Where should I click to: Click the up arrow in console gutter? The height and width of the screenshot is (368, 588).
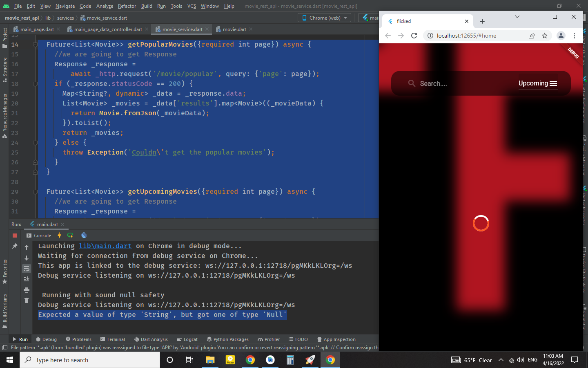(27, 247)
